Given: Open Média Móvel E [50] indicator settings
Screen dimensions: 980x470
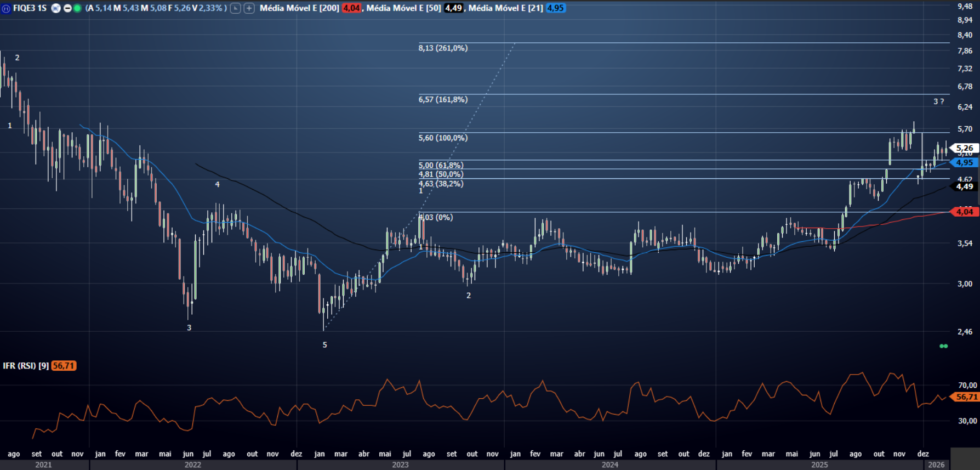Looking at the screenshot, I should (x=403, y=8).
